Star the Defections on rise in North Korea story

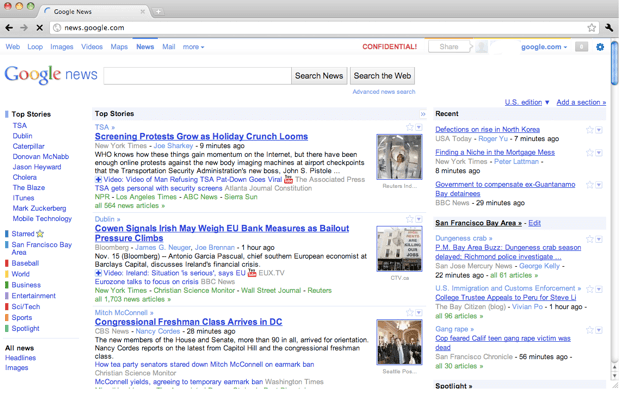tap(590, 130)
